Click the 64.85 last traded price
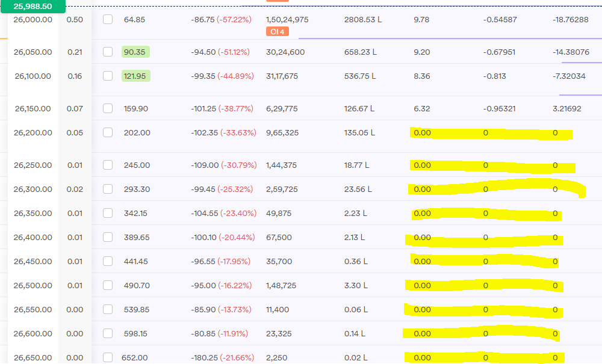 tap(134, 19)
